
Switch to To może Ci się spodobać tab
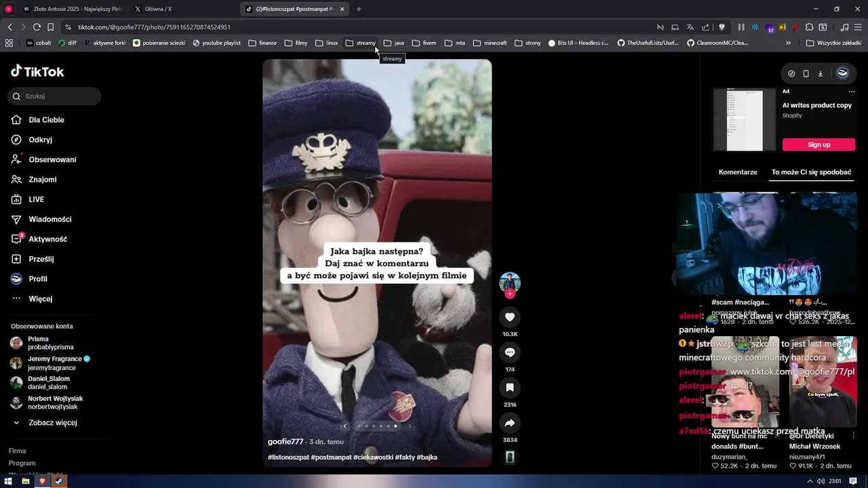pyautogui.click(x=811, y=172)
